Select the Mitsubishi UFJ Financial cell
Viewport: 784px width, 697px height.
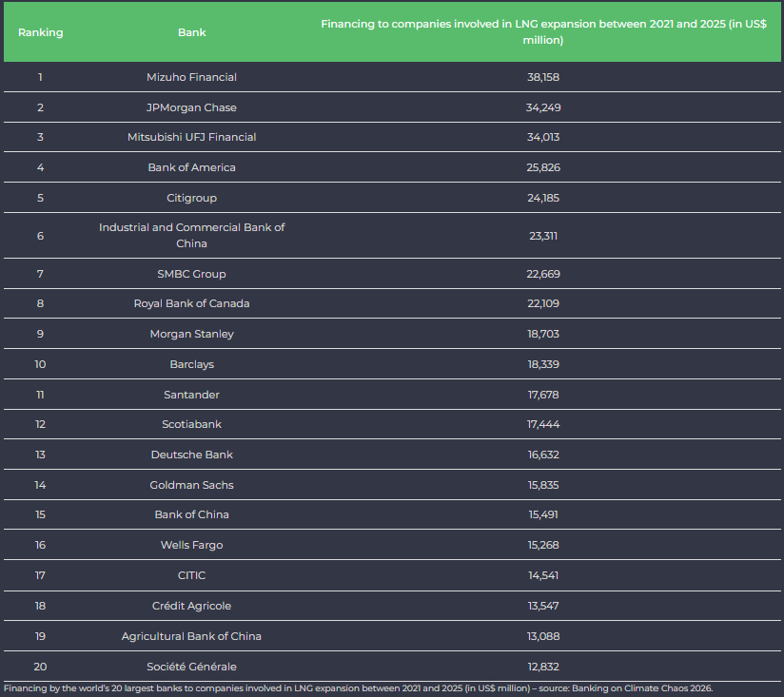click(x=191, y=137)
